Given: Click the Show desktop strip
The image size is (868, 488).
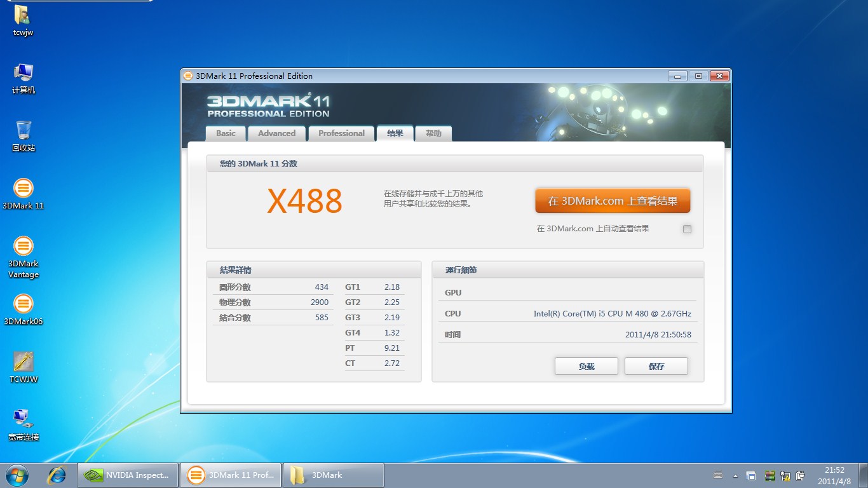Looking at the screenshot, I should click(x=864, y=475).
